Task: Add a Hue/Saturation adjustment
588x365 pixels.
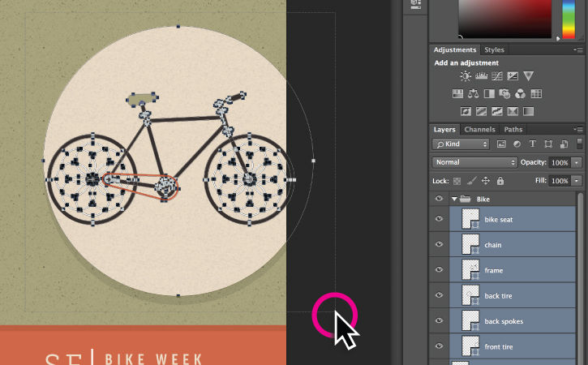Action: tap(457, 94)
